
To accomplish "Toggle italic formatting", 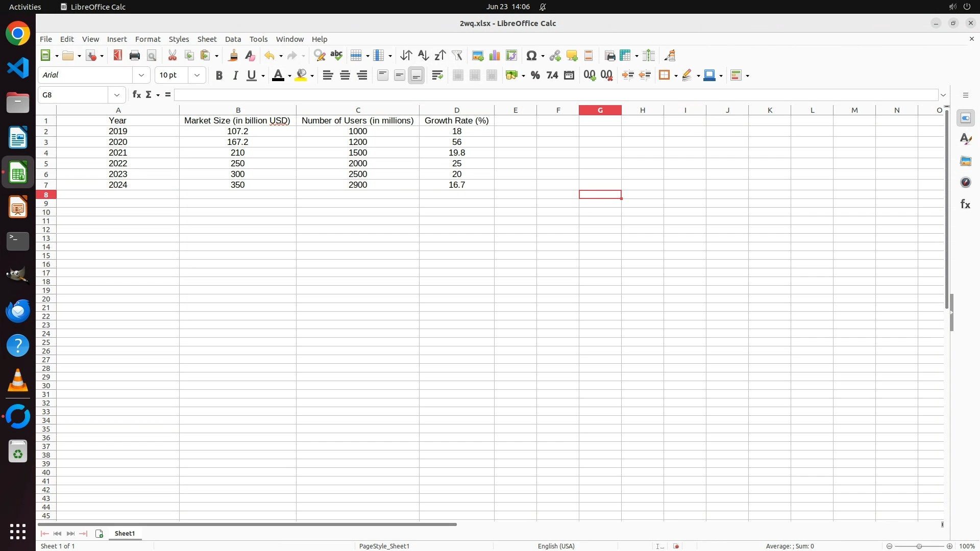I will click(235, 76).
